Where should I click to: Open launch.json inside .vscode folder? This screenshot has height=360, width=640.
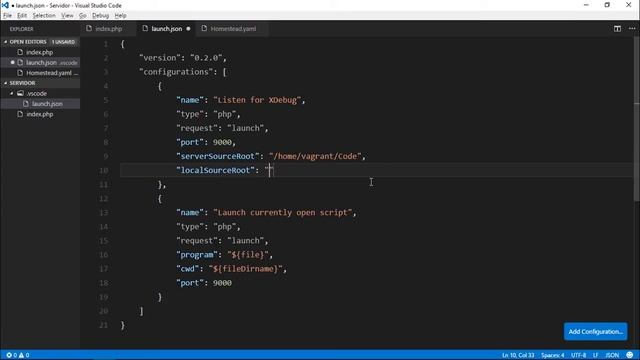click(47, 104)
